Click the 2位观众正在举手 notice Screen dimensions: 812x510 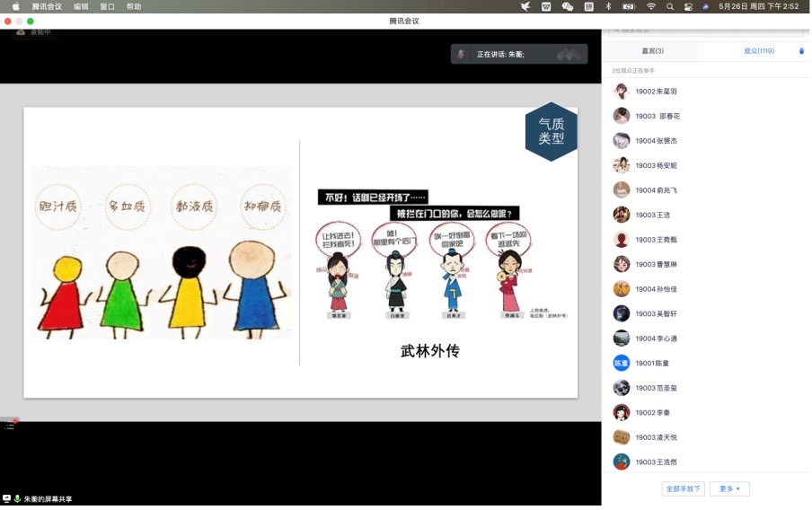coord(633,70)
